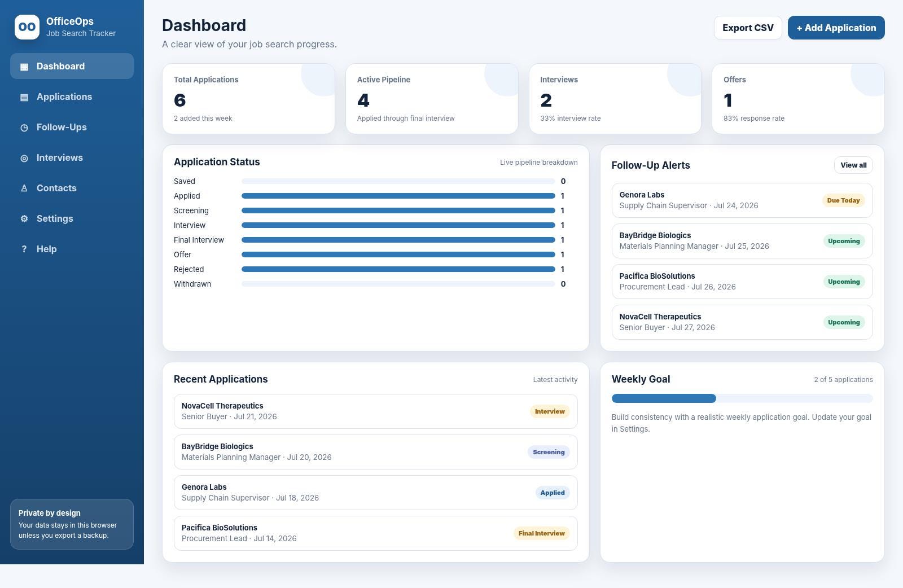Click the Final Interview status badge
Viewport: 903px width, 588px height.
click(x=542, y=533)
